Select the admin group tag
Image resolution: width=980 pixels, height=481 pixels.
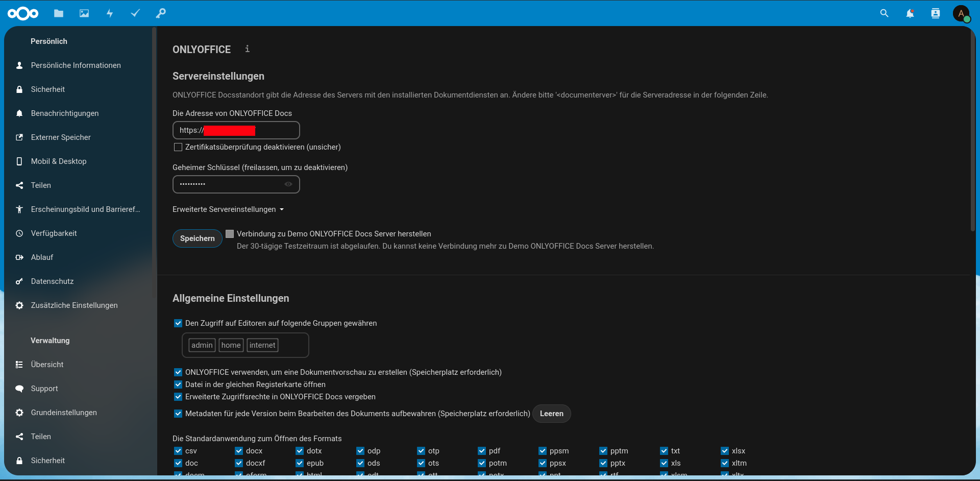click(x=202, y=345)
